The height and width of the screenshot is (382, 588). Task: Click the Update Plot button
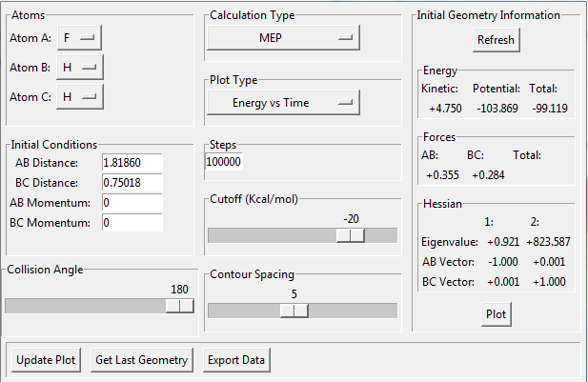(x=46, y=360)
